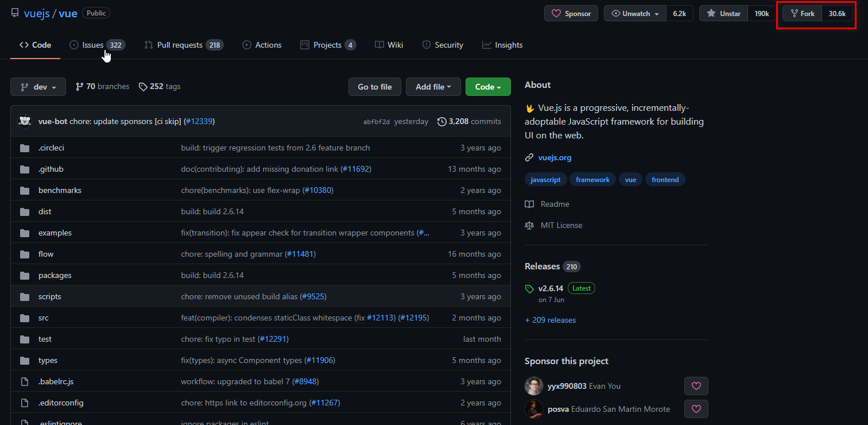
Task: Sponsor yyx990803 with heart button
Action: [696, 386]
